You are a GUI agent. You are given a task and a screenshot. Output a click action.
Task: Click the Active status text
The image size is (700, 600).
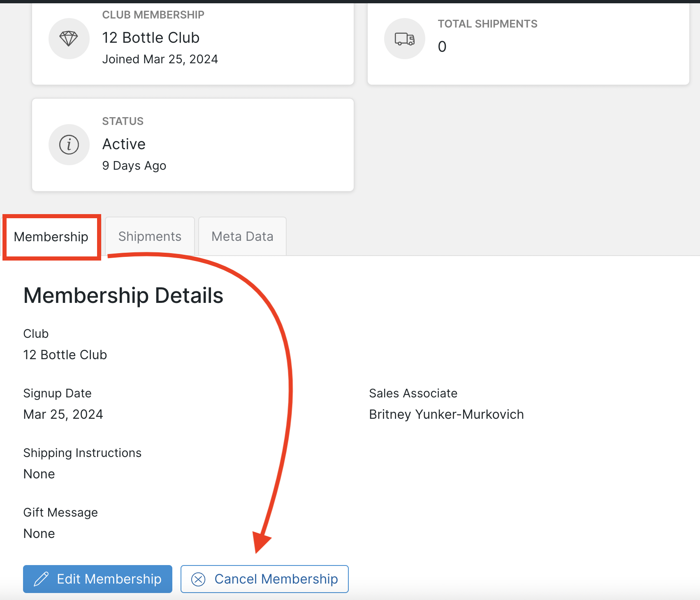(123, 144)
